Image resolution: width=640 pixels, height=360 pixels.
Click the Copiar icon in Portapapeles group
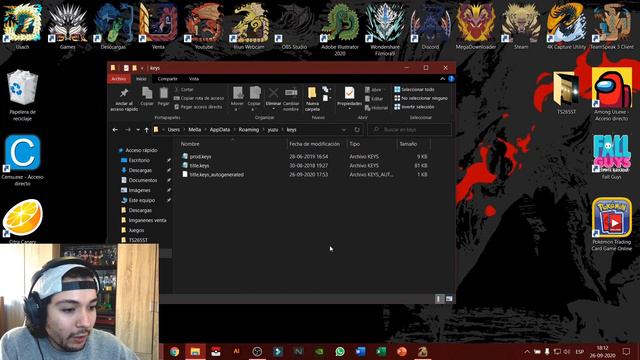pyautogui.click(x=147, y=93)
